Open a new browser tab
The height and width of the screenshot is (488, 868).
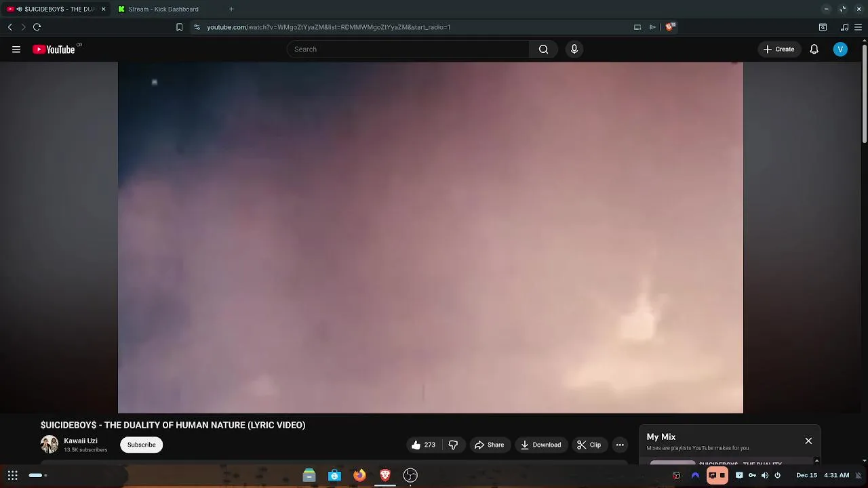coord(231,9)
